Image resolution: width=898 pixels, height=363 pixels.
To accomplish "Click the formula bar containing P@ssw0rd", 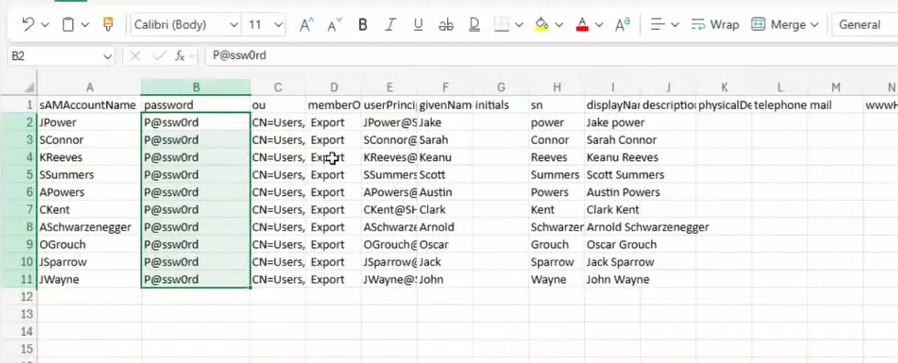I will [x=551, y=56].
